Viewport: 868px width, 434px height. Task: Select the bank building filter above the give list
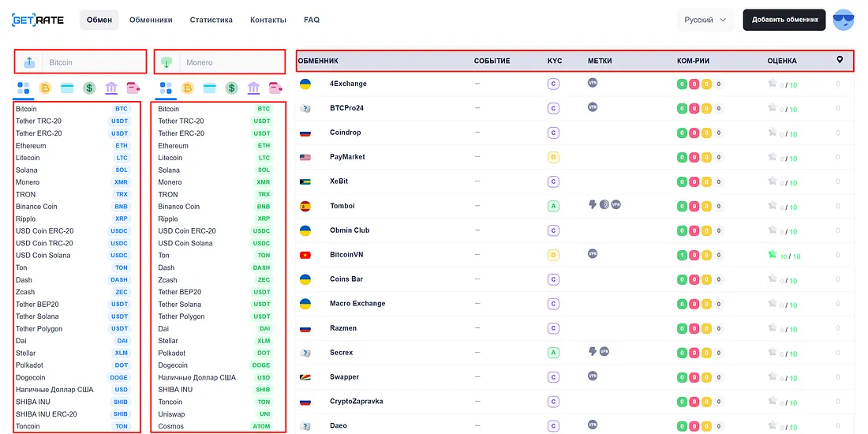pyautogui.click(x=111, y=88)
